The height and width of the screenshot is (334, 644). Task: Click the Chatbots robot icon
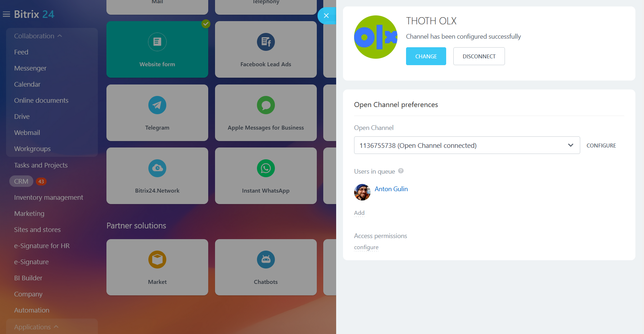pos(266,260)
